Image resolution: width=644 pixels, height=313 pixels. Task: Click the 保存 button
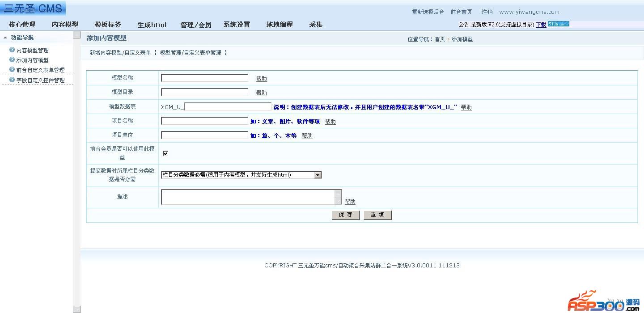(346, 215)
